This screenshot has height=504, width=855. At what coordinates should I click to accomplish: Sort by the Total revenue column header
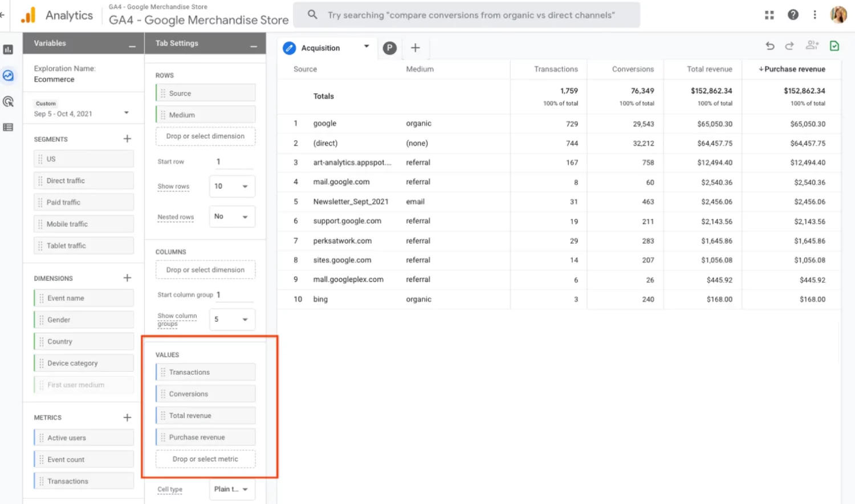(x=709, y=69)
